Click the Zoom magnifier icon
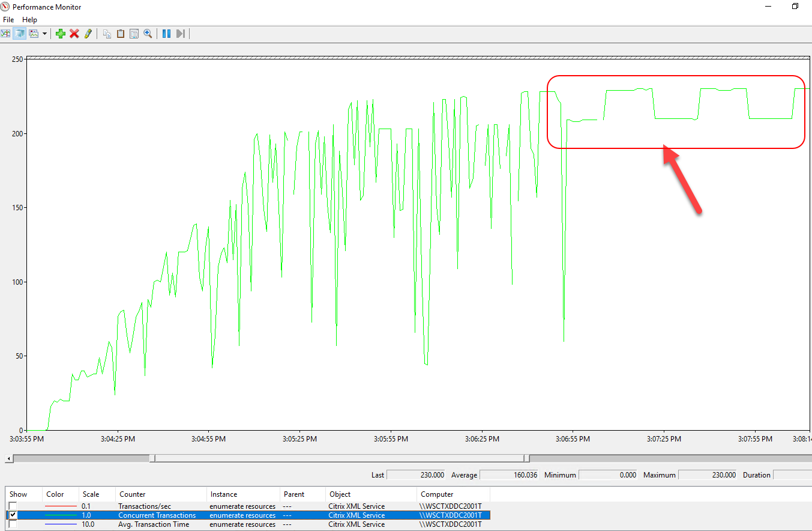Image resolution: width=812 pixels, height=531 pixels. (x=148, y=34)
